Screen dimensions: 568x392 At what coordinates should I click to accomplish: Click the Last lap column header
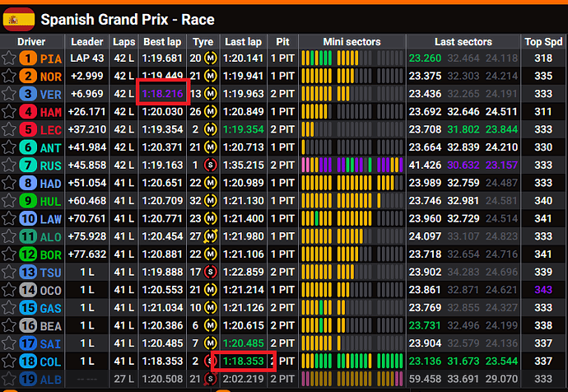(243, 42)
